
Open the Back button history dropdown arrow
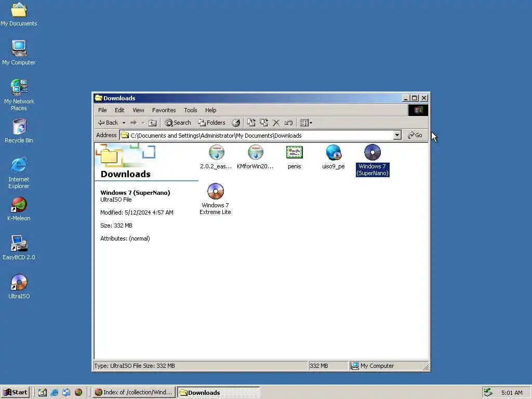click(124, 123)
